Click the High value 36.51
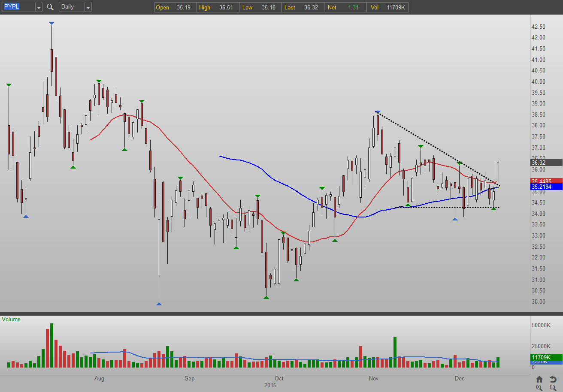563x392 pixels. [226, 7]
